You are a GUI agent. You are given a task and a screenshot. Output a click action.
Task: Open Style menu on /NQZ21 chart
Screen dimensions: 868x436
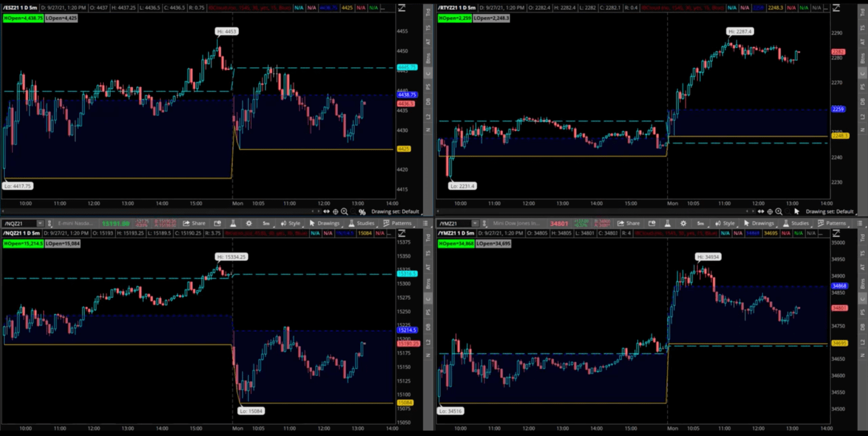(290, 223)
